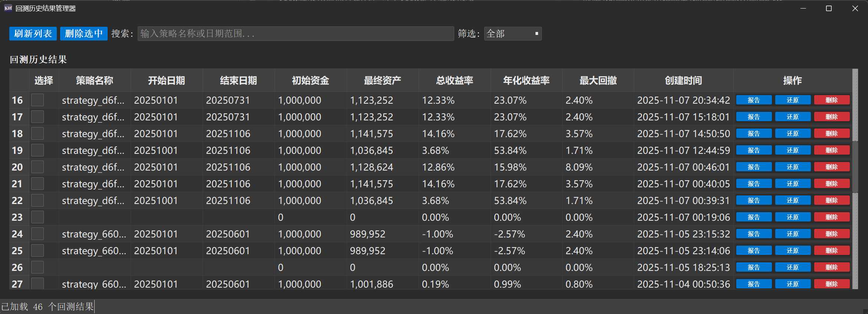
Task: View 报告 for row 22 backtest
Action: pyautogui.click(x=753, y=200)
